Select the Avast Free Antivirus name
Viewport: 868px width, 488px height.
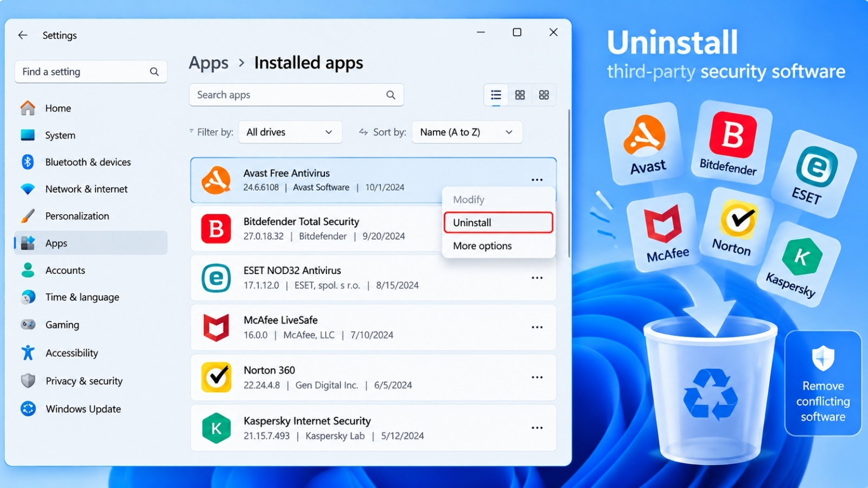[x=286, y=173]
